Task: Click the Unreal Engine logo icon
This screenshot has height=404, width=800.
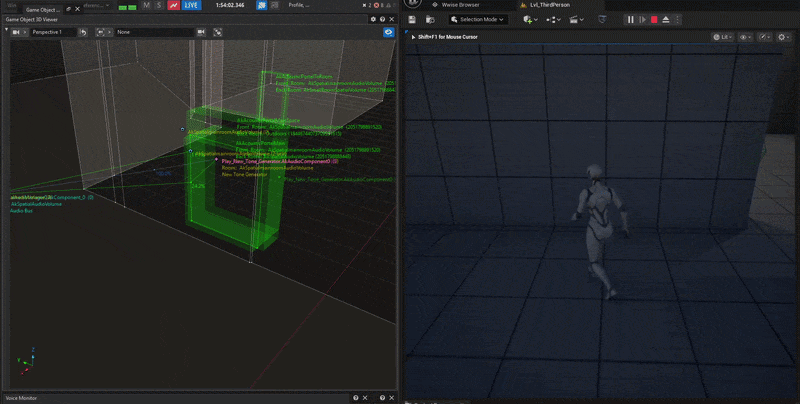Action: point(414,3)
